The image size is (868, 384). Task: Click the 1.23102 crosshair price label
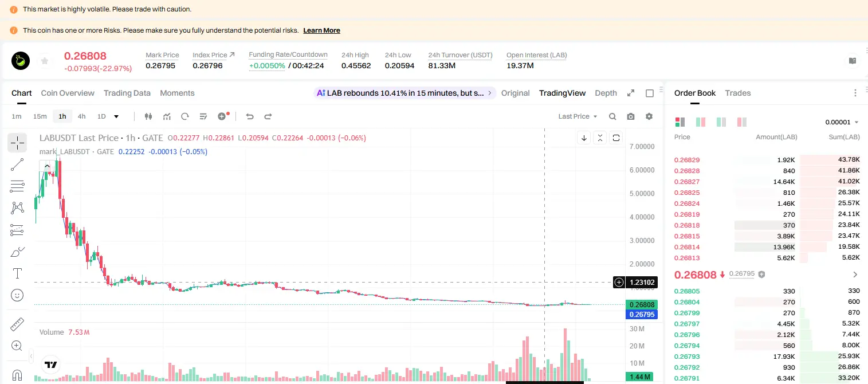coord(642,282)
